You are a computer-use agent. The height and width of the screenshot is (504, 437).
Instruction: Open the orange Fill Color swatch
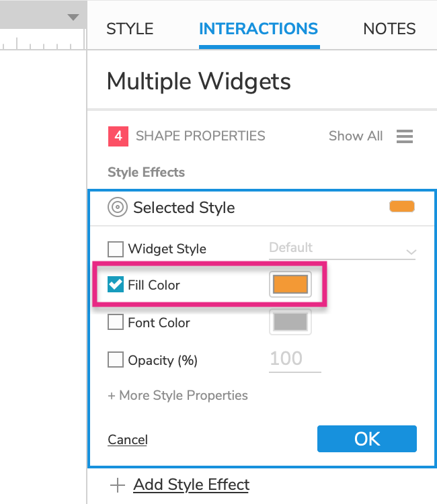(x=290, y=285)
